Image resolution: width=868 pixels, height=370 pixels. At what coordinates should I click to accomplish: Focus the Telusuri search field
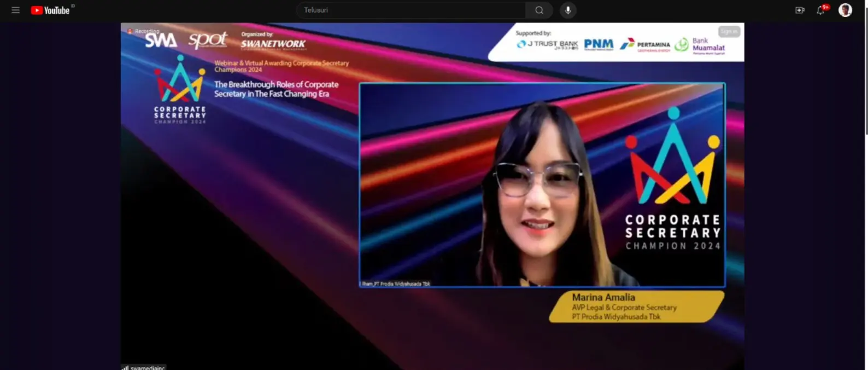411,10
